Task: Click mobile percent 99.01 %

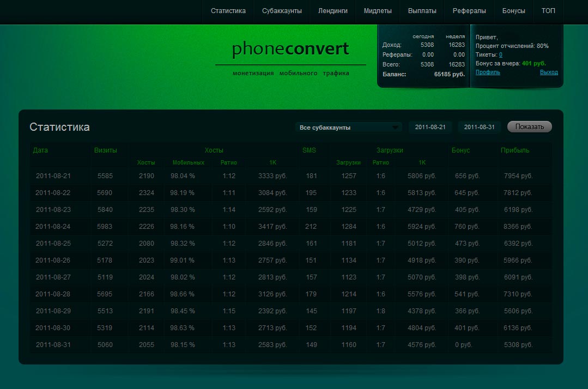Action: (x=182, y=260)
